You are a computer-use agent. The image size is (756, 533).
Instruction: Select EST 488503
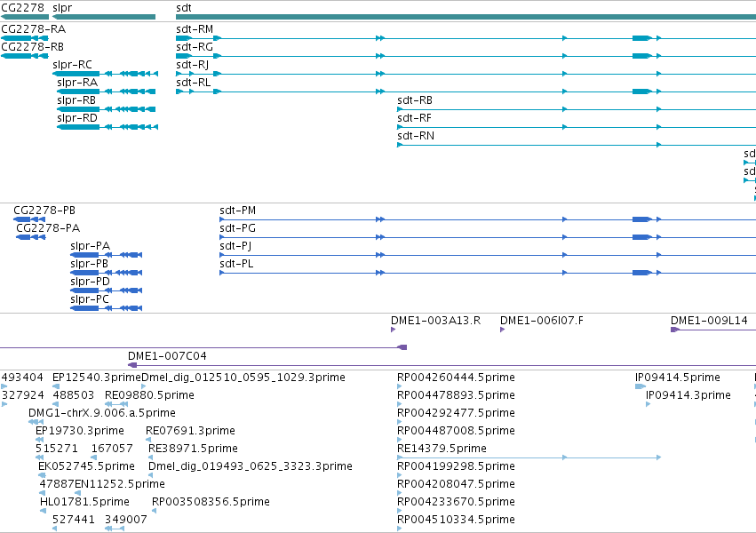(x=73, y=395)
